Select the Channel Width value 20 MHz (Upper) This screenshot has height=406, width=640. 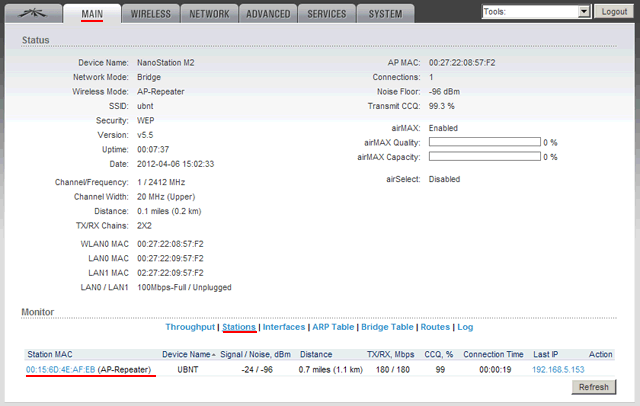tap(166, 197)
